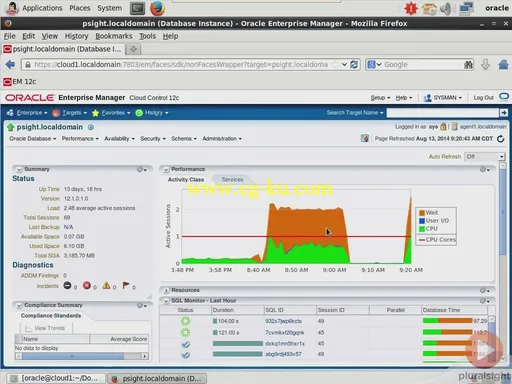The width and height of the screenshot is (512, 384).
Task: Select the Activity Class tab
Action: [x=186, y=180]
